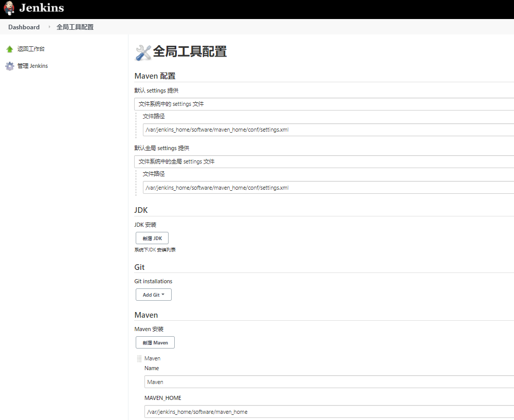Click the Maven 配置 section heading
This screenshot has width=514, height=420.
(155, 76)
